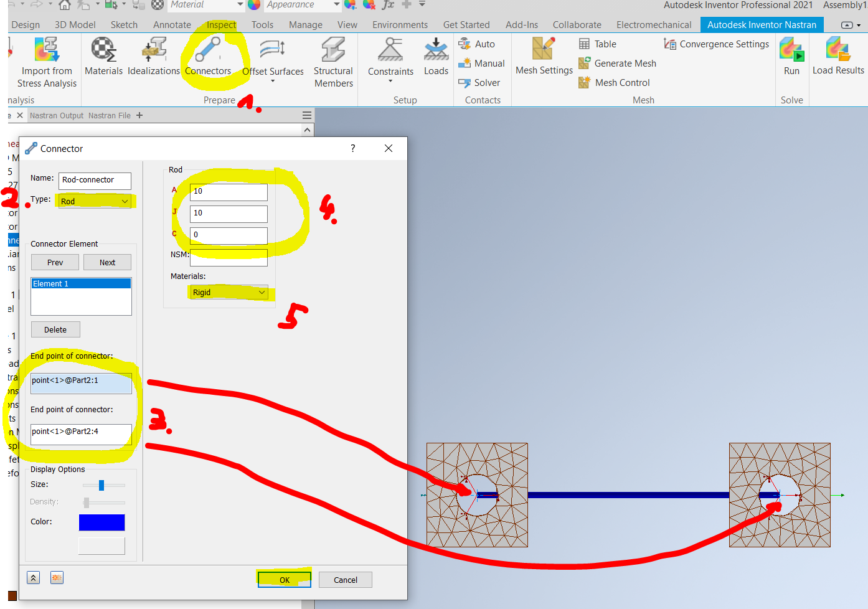The image size is (868, 609).
Task: Click the Name field containing Rod-connector
Action: (94, 181)
